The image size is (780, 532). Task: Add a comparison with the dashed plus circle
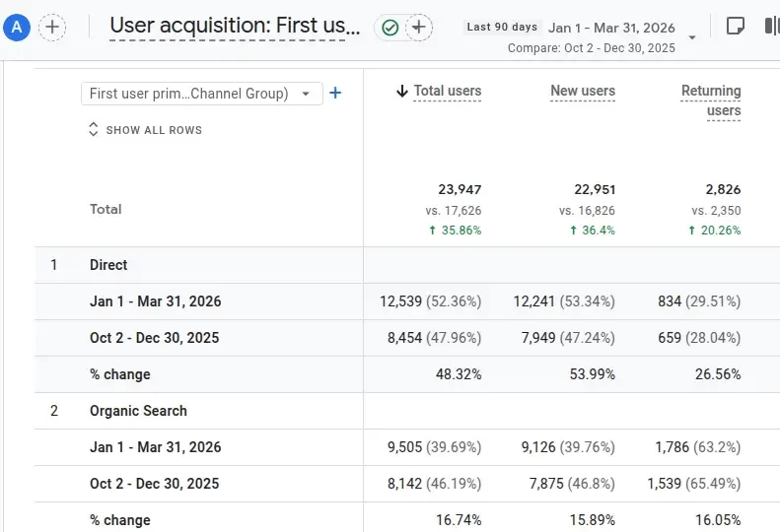[52, 27]
